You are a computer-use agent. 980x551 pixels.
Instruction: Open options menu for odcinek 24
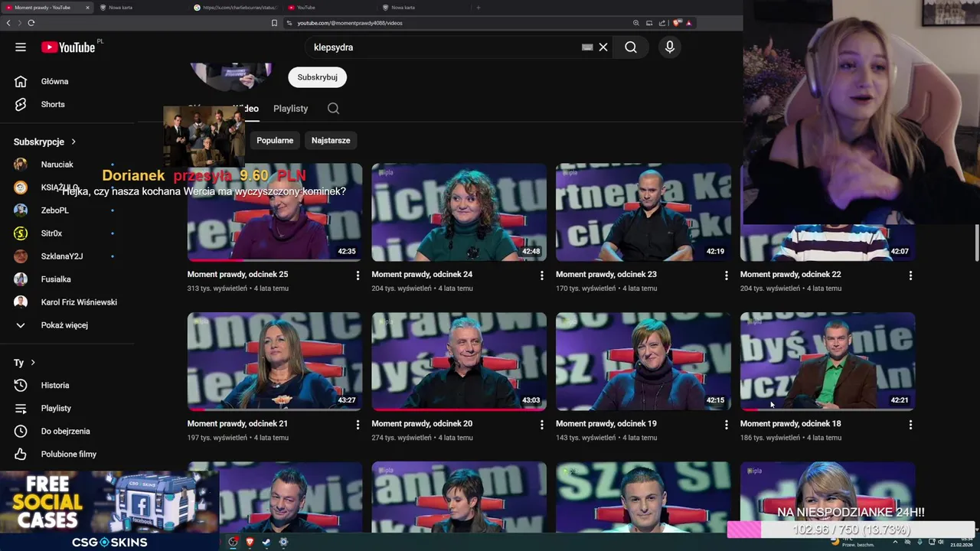click(x=542, y=275)
